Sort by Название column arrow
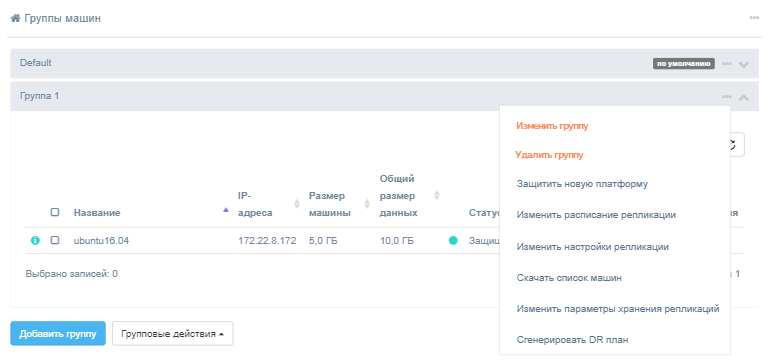The width and height of the screenshot is (769, 364). [x=226, y=210]
